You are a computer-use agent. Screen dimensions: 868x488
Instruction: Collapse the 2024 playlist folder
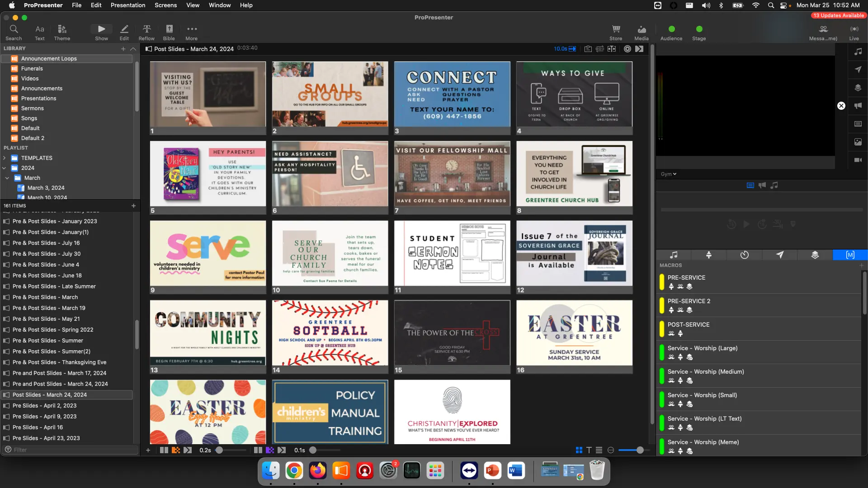pyautogui.click(x=5, y=168)
